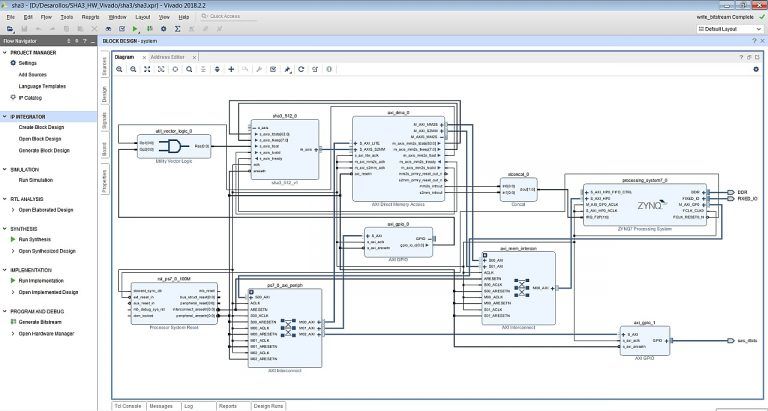Close the Diagram tab
This screenshot has width=768, height=411.
(x=144, y=57)
